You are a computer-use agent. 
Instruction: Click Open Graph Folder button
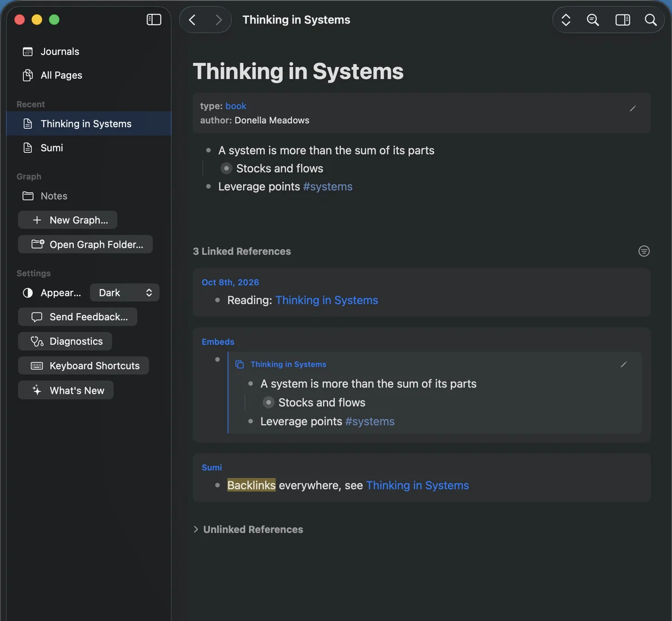coord(85,244)
